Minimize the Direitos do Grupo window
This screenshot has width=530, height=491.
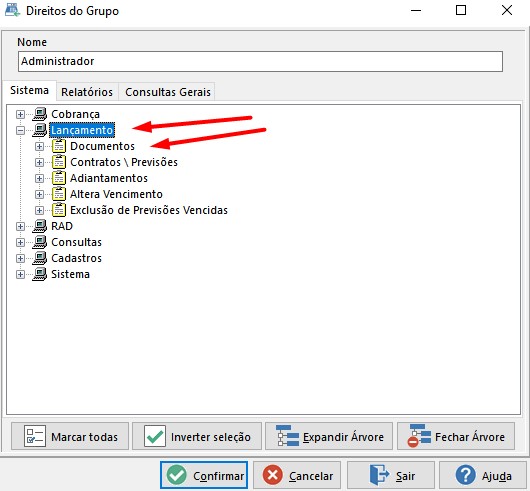coord(416,10)
